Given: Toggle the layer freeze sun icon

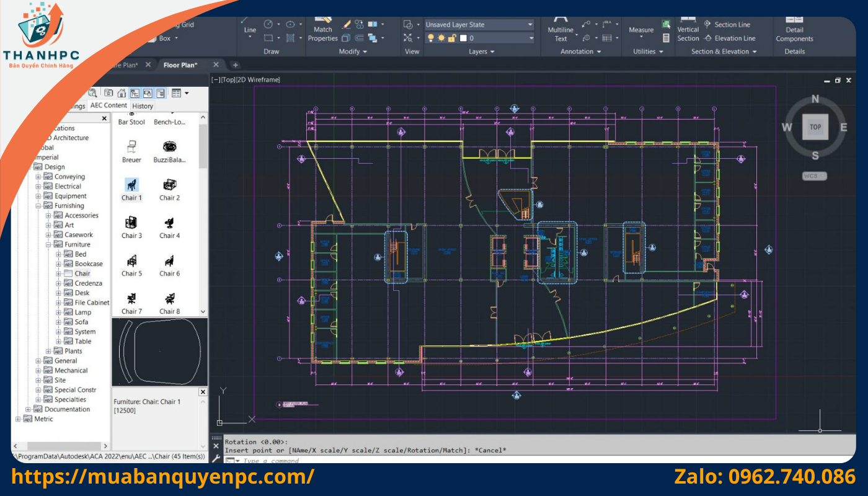Looking at the screenshot, I should click(x=441, y=38).
